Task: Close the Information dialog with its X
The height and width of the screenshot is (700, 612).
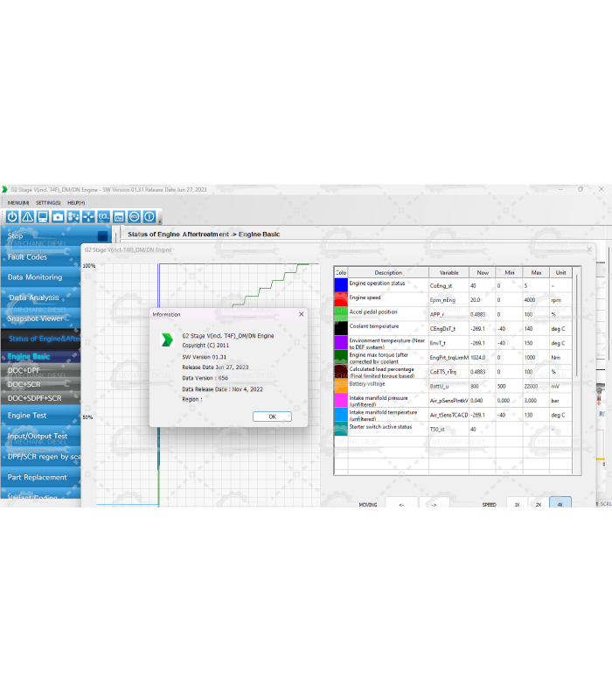Action: [x=302, y=313]
